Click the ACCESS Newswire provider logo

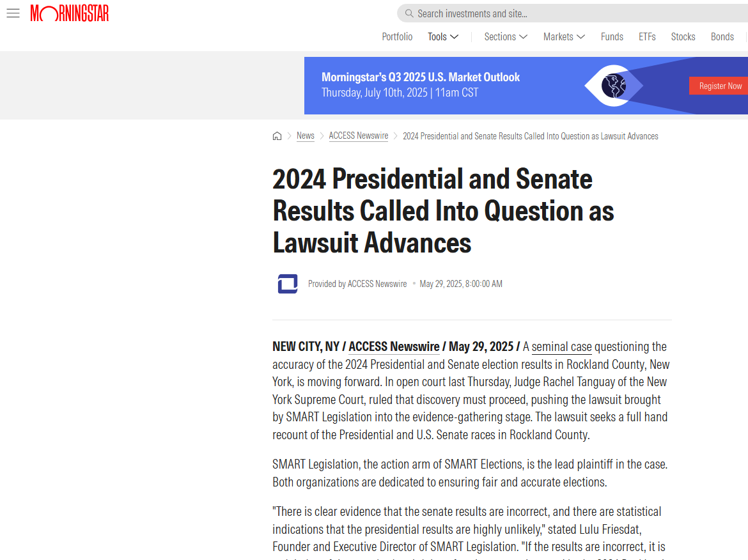click(288, 284)
